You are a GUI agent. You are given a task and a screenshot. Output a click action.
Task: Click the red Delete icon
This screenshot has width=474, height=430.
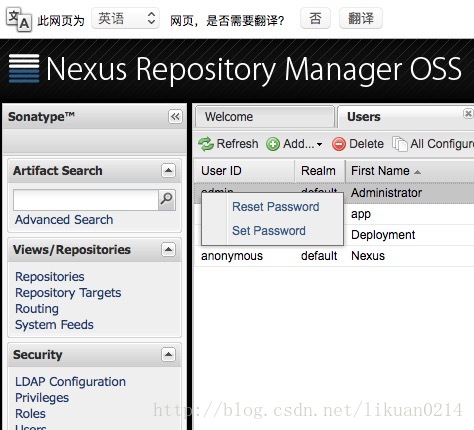339,144
